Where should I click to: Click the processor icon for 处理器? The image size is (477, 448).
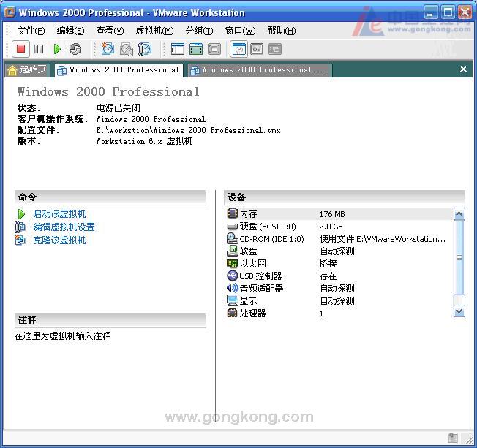tap(233, 313)
